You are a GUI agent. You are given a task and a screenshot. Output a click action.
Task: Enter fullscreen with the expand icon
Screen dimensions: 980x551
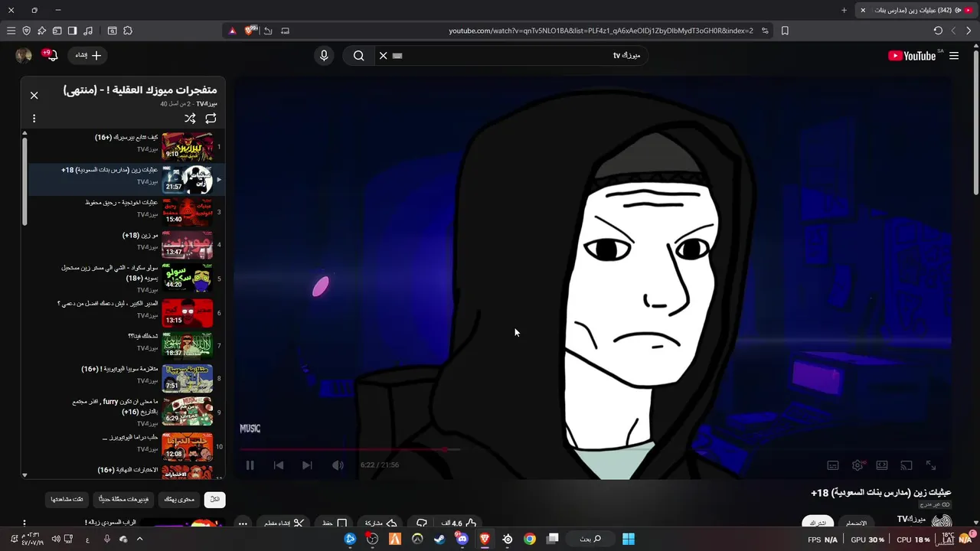[931, 465]
